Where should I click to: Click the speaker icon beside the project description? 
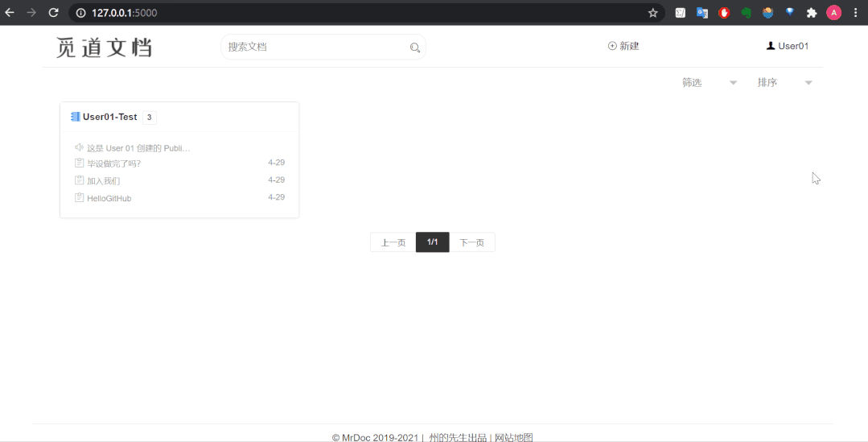(79, 147)
